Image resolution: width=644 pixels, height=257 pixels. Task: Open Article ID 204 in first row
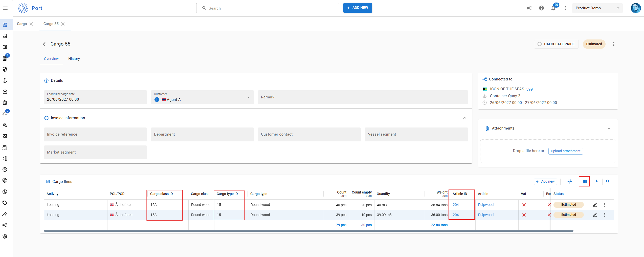point(456,205)
